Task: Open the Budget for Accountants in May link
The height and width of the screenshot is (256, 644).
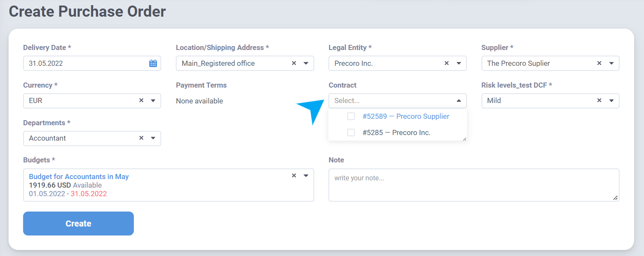Action: pyautogui.click(x=79, y=177)
